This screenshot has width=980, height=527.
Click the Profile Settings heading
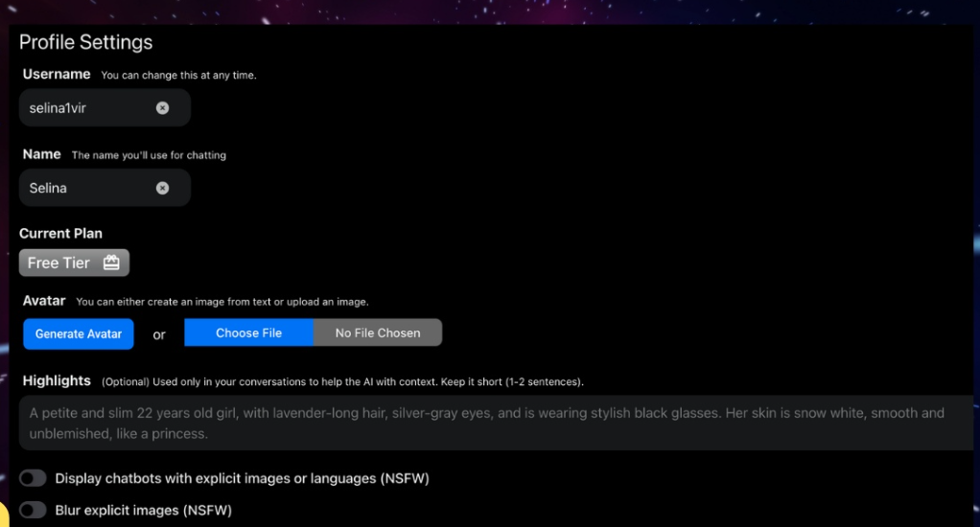click(85, 42)
